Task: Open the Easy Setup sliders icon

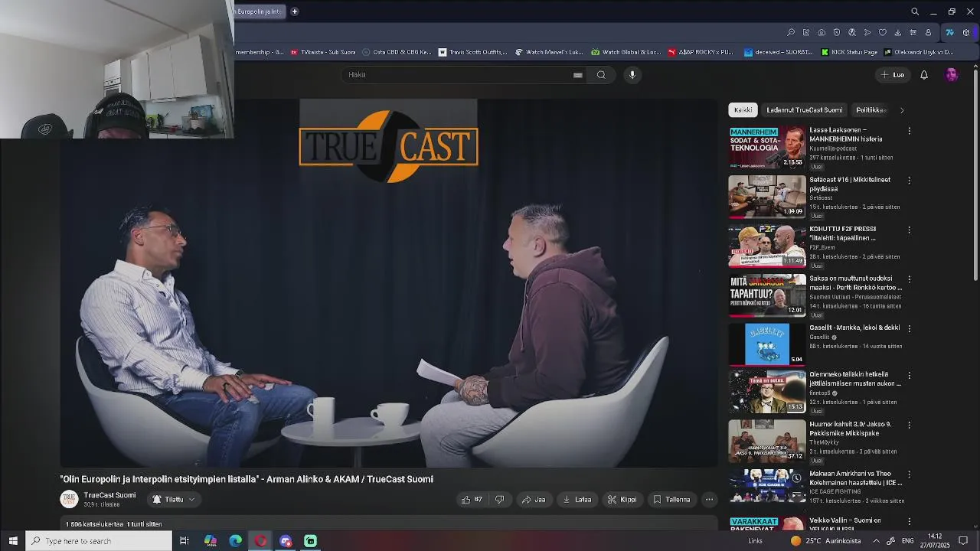Action: (913, 32)
